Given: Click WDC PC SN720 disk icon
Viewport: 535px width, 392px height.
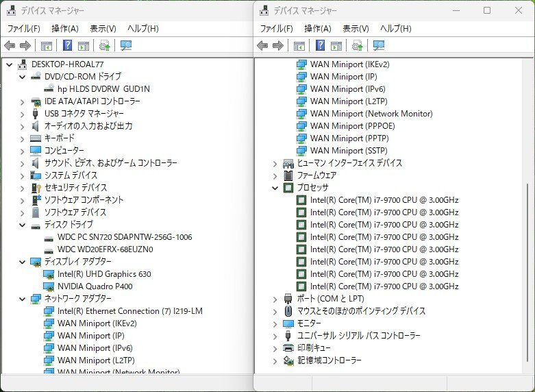Looking at the screenshot, I should pyautogui.click(x=49, y=238).
